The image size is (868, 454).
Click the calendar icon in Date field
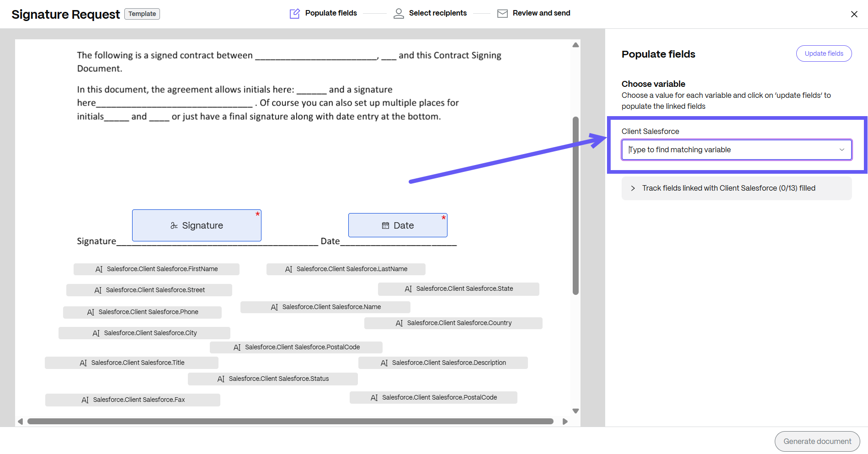[386, 225]
